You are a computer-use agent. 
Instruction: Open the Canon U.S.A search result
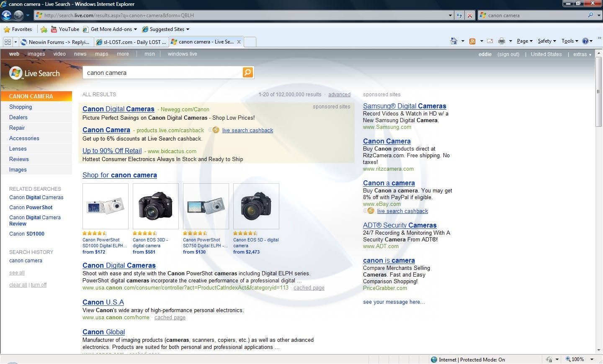pyautogui.click(x=103, y=302)
